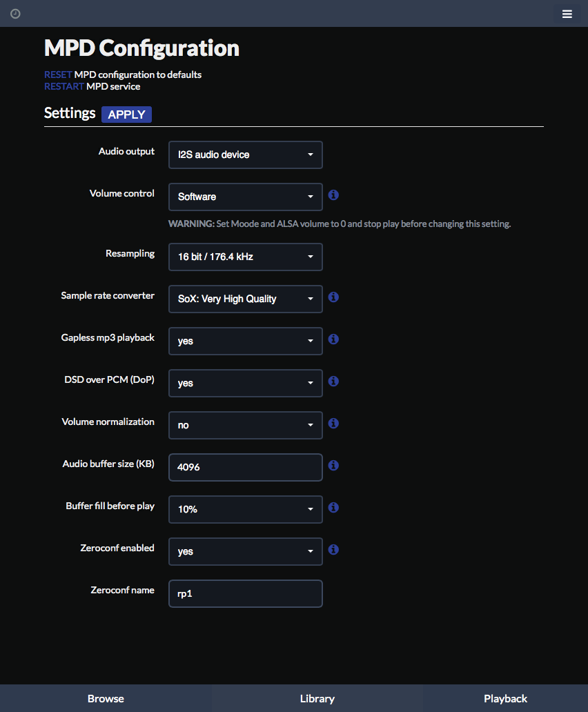
Task: Show info for DSD over PCM
Action: 333,381
